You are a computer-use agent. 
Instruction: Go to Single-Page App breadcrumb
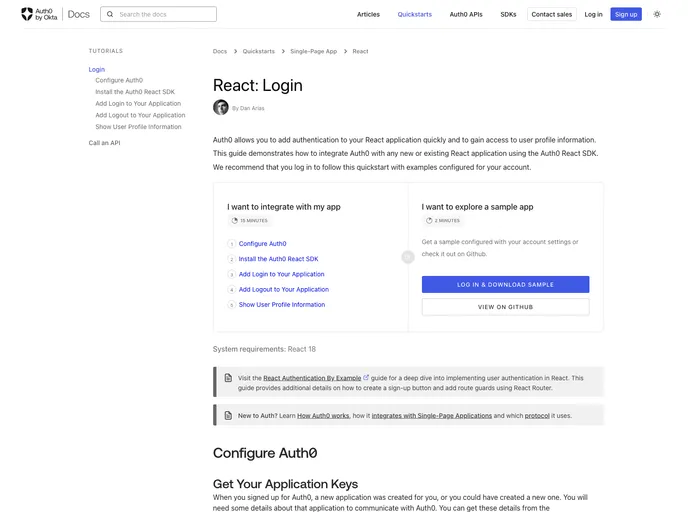pos(313,51)
